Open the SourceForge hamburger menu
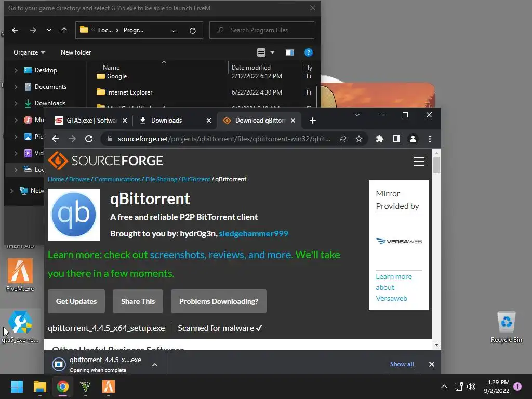This screenshot has width=532, height=399. tap(419, 162)
